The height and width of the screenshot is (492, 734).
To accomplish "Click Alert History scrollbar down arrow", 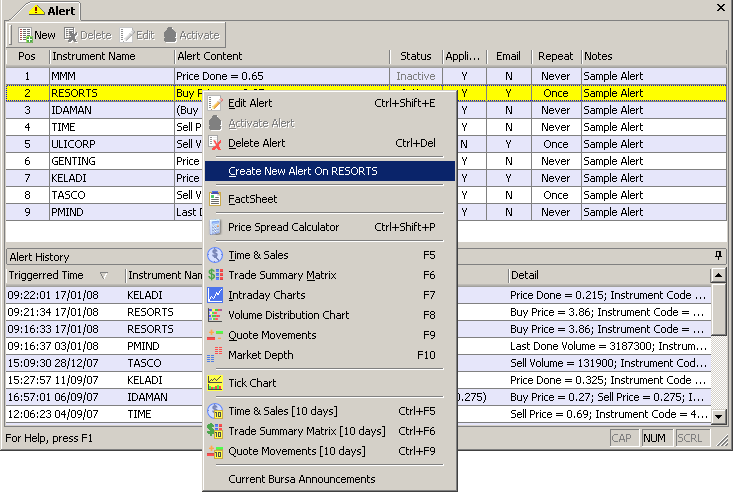I will point(718,415).
